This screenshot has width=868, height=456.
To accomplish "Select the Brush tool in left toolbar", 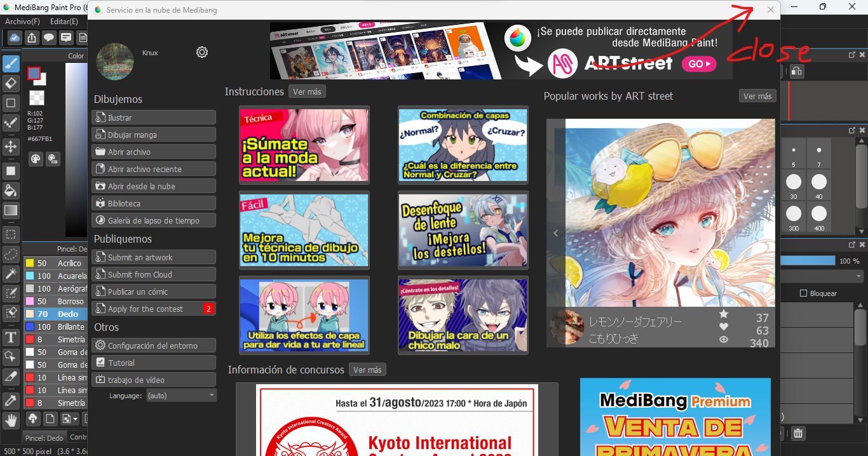I will point(11,64).
